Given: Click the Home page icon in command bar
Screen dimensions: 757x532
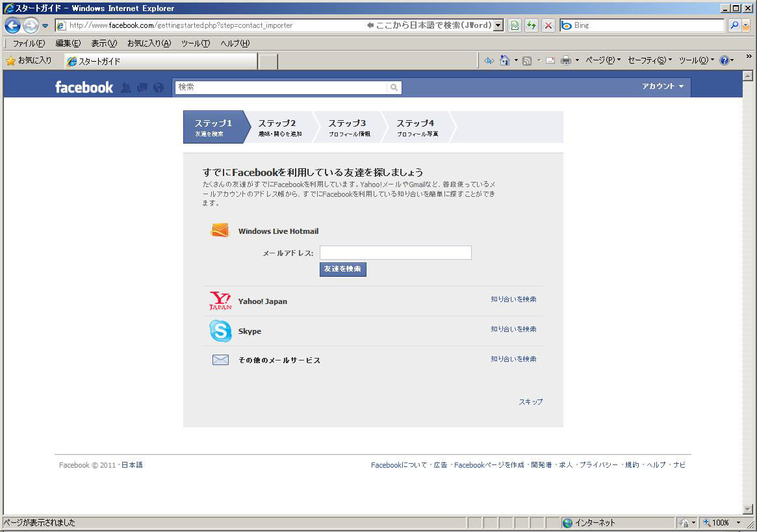Looking at the screenshot, I should 504,60.
